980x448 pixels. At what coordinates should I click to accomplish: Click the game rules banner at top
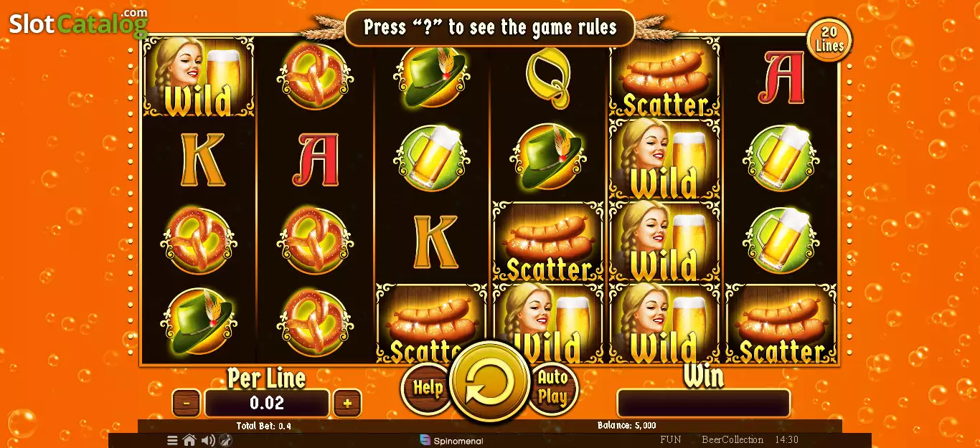pyautogui.click(x=490, y=27)
